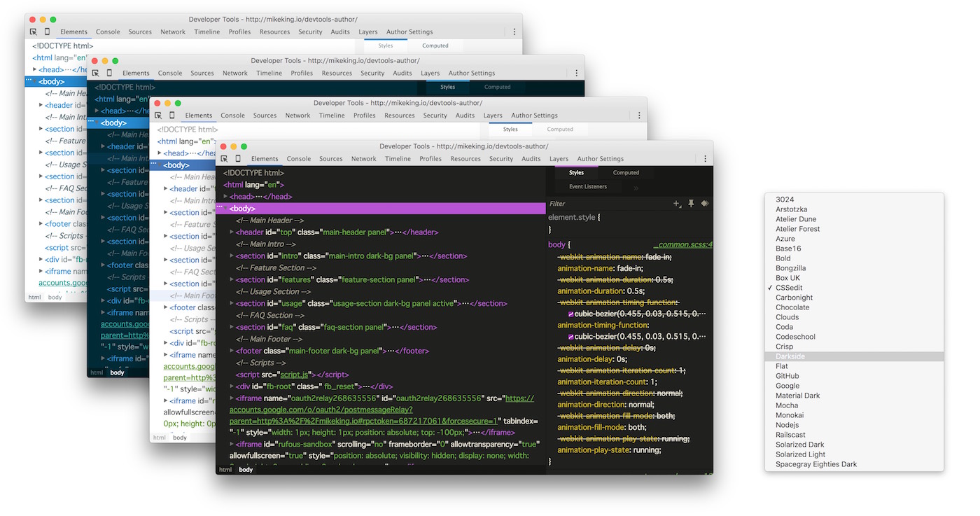
Task: Click the inspect picker in the dark teal window
Action: [96, 73]
